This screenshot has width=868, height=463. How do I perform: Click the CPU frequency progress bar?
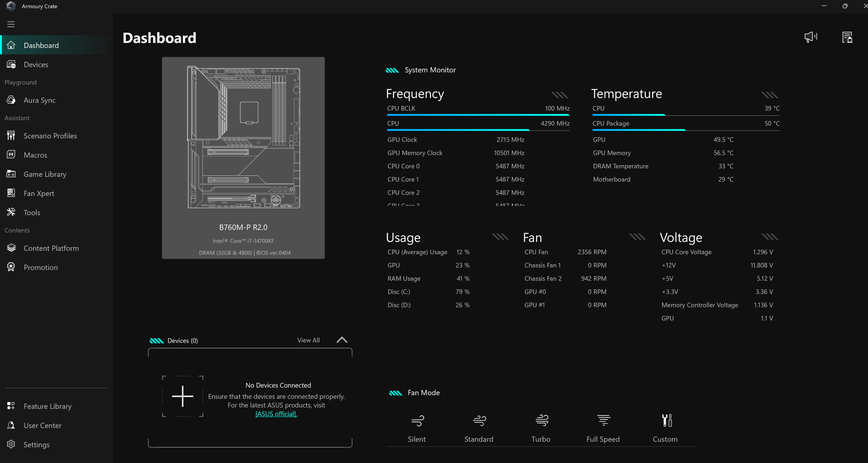(458, 130)
